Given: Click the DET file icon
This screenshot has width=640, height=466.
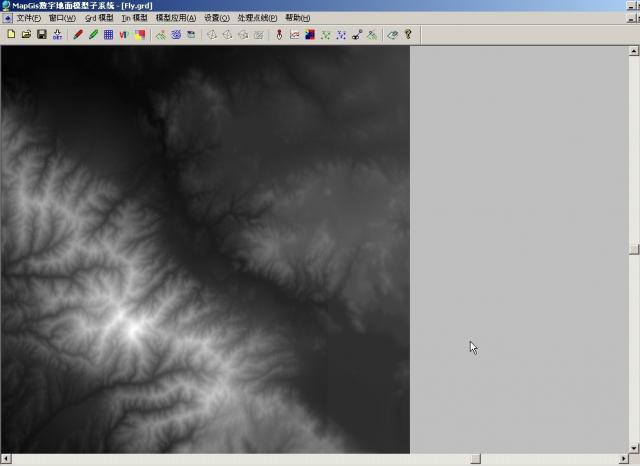Looking at the screenshot, I should pyautogui.click(x=57, y=34).
